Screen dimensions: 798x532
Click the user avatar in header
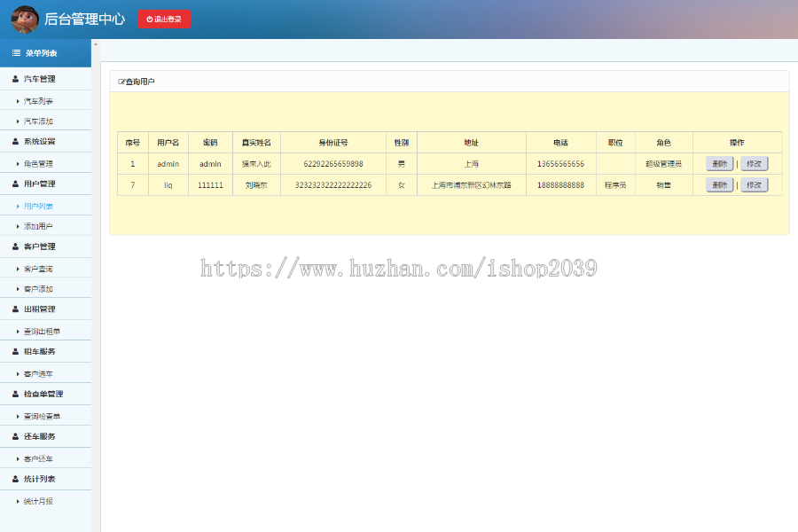coord(25,20)
